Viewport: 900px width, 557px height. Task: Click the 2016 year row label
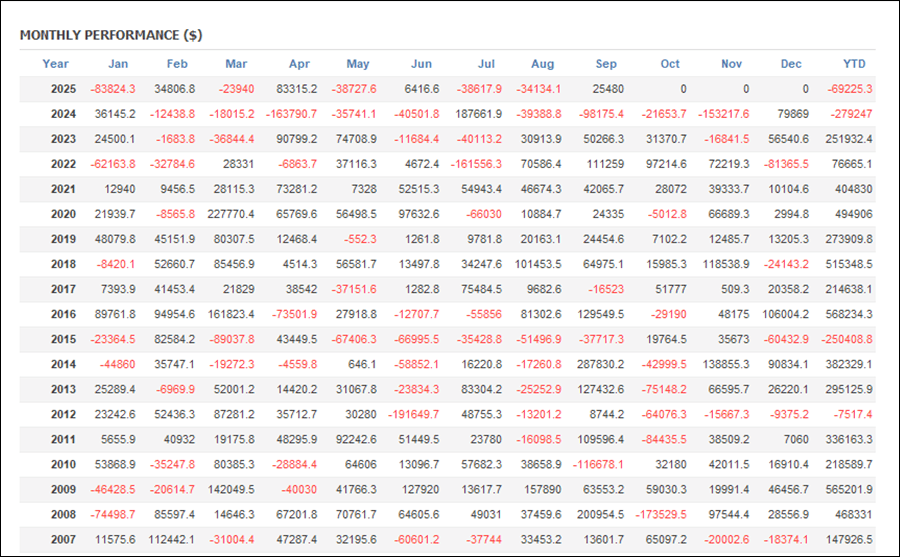point(64,314)
